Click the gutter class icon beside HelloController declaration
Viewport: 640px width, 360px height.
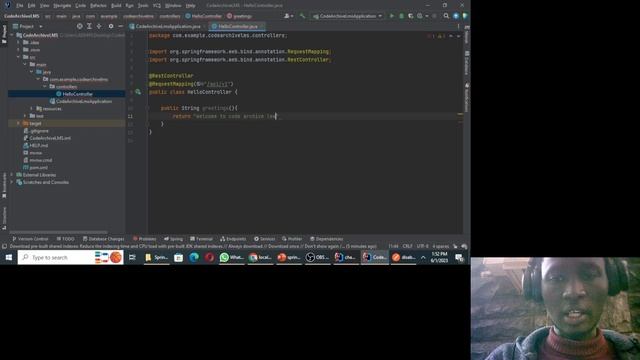coord(138,92)
